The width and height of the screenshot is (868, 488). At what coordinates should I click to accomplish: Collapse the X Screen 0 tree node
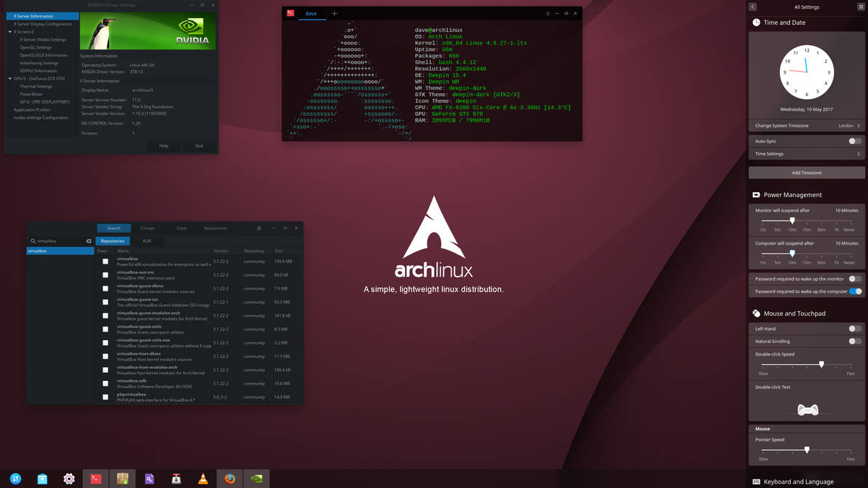pos(10,32)
